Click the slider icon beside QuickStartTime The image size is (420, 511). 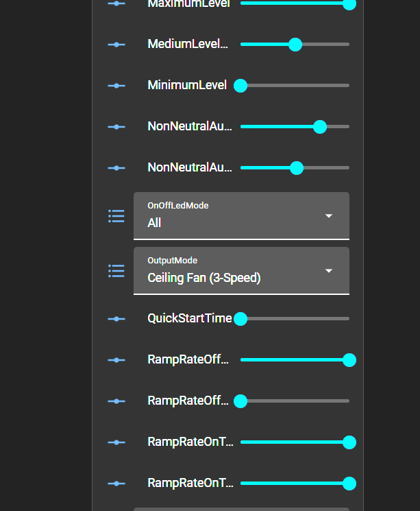click(116, 319)
